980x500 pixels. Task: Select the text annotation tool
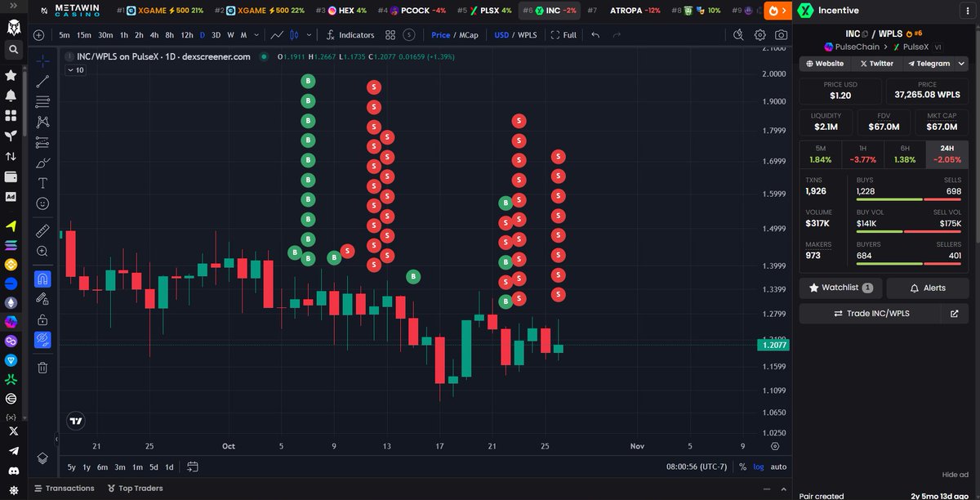click(42, 183)
